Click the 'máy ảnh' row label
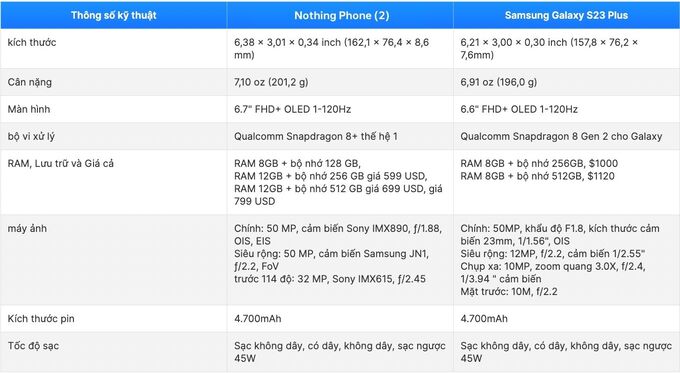 click(27, 229)
